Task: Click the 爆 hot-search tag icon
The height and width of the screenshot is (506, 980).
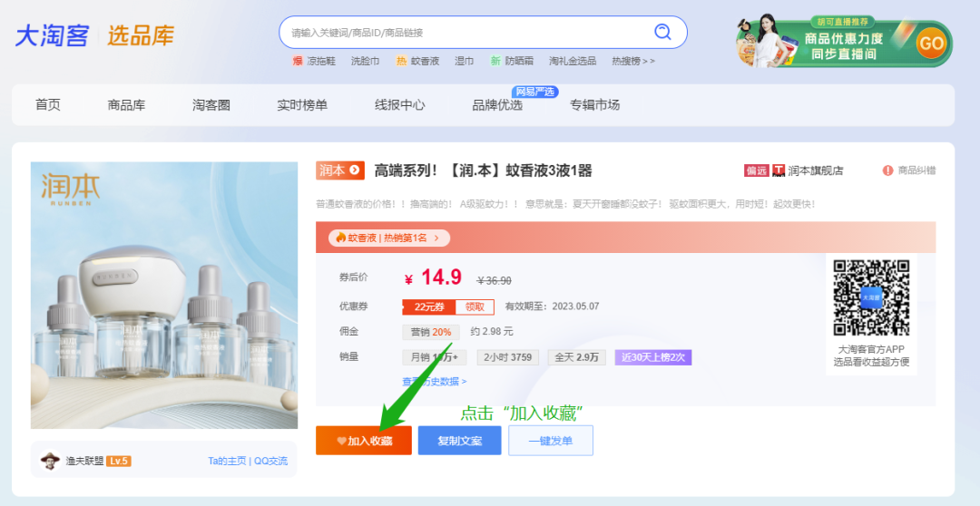Action: pyautogui.click(x=298, y=62)
